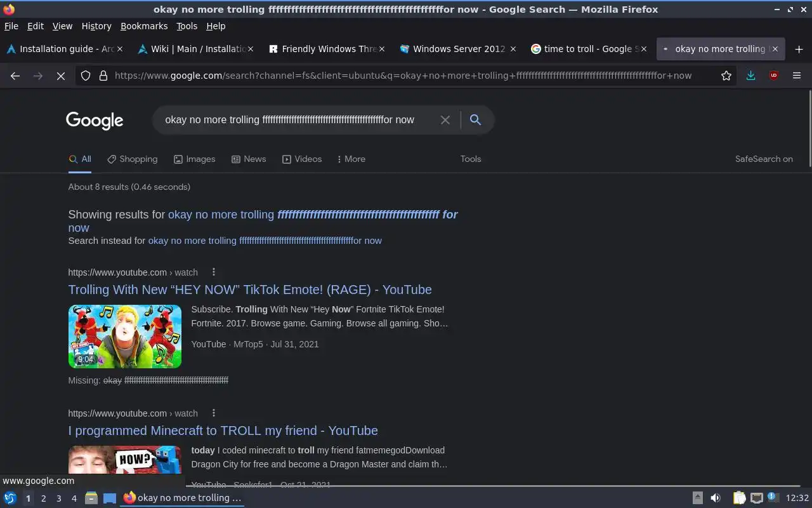Open the Minecraft HOW? video thumbnail
Image resolution: width=812 pixels, height=508 pixels.
(125, 460)
